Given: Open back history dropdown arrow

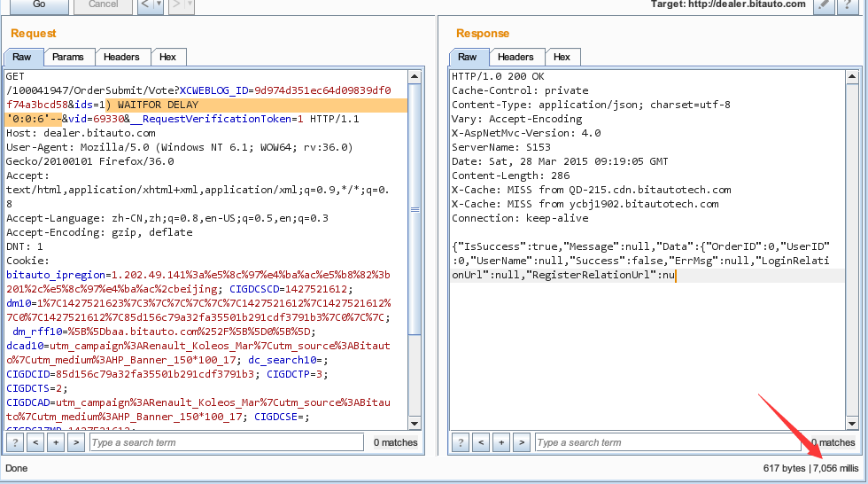Looking at the screenshot, I should click(159, 5).
